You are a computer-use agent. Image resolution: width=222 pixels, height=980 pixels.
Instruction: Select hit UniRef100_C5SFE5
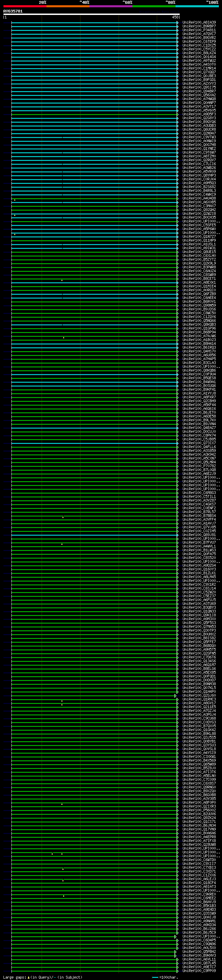[x=199, y=225]
